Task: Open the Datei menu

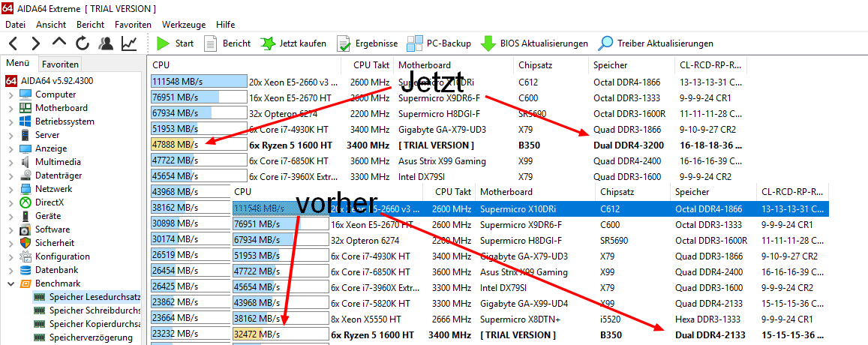Action: coord(16,24)
